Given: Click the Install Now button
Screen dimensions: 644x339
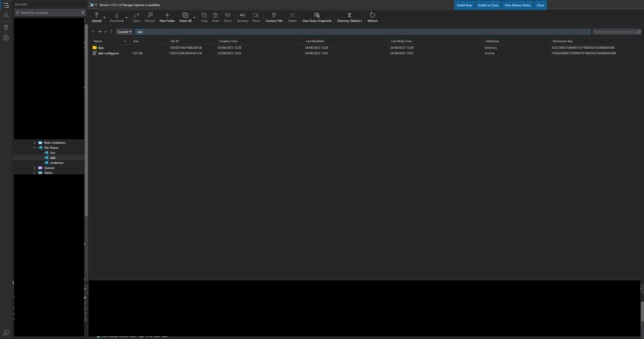Looking at the screenshot, I should pos(464,5).
